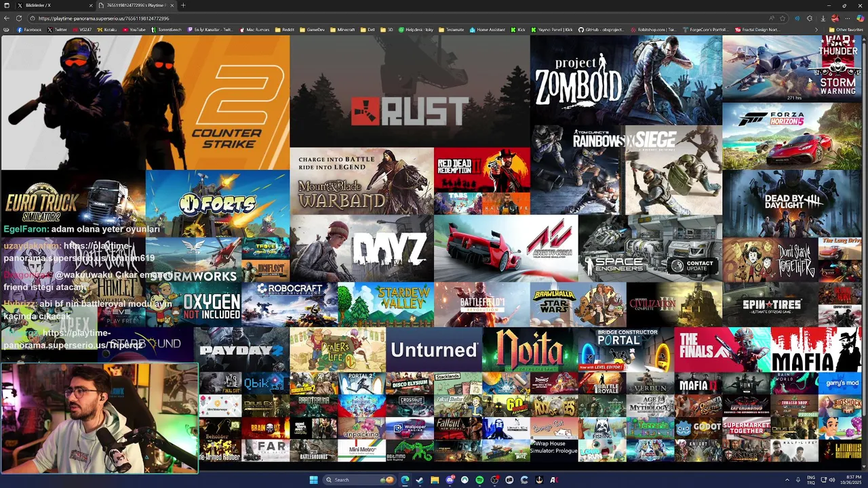Open the Facebook bookmark
Screen dimensions: 868x488
(29, 30)
